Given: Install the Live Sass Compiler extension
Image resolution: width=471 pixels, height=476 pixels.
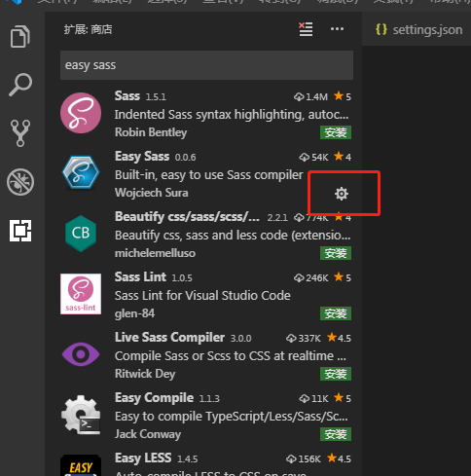Looking at the screenshot, I should pyautogui.click(x=336, y=374).
